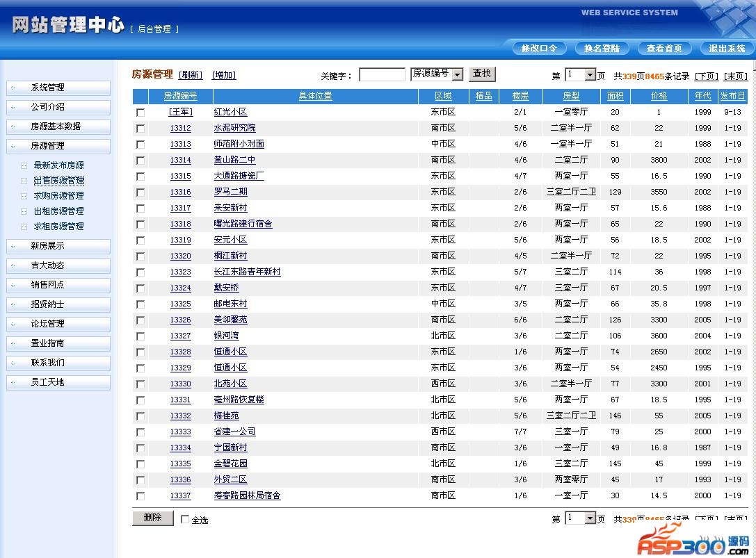The image size is (756, 558).
Task: Sort by the 年代 column header
Action: [702, 96]
